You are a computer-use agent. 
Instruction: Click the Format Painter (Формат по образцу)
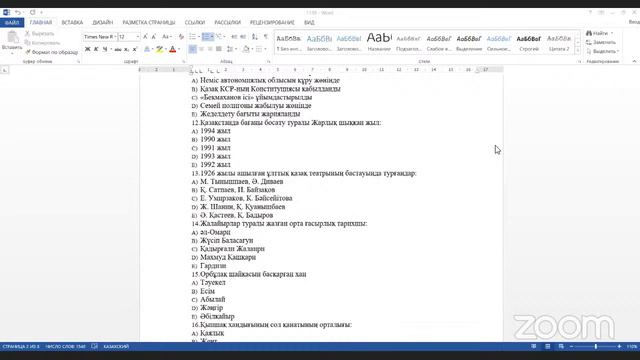51,52
